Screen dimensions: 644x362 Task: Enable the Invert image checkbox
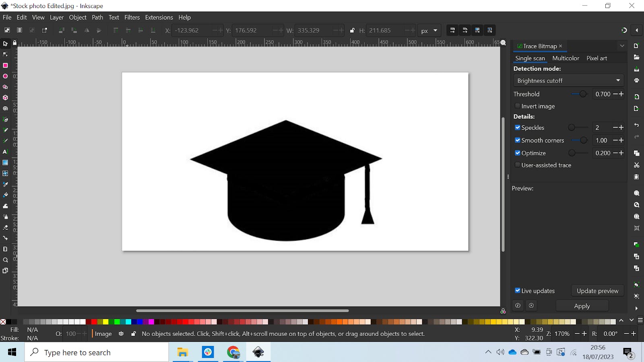tap(518, 106)
